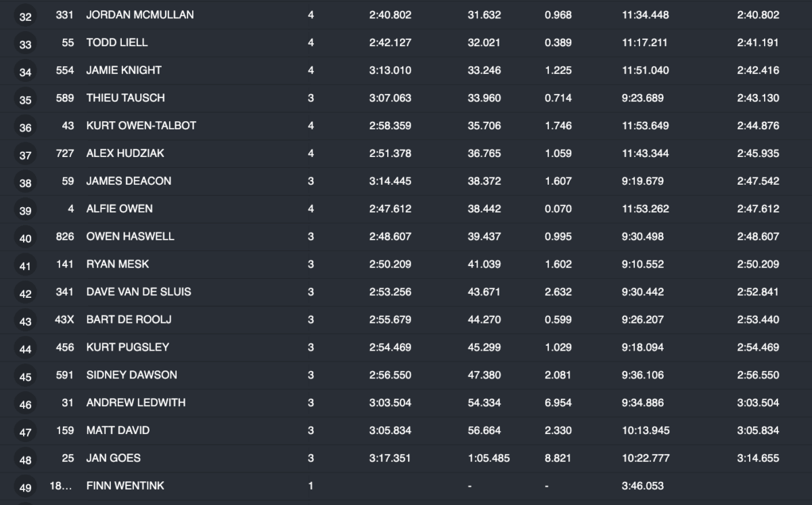Click the position 46 circle badge
Viewport: 812px width, 505px height.
(26, 405)
